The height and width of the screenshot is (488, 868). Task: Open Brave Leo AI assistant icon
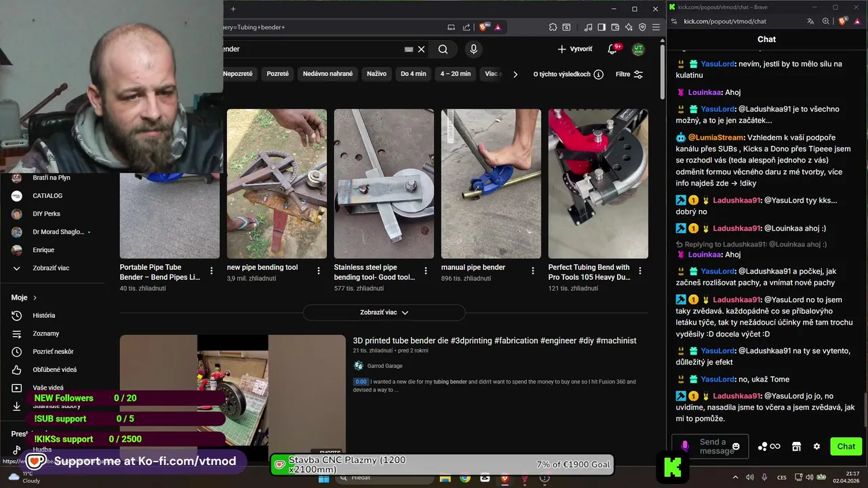629,27
